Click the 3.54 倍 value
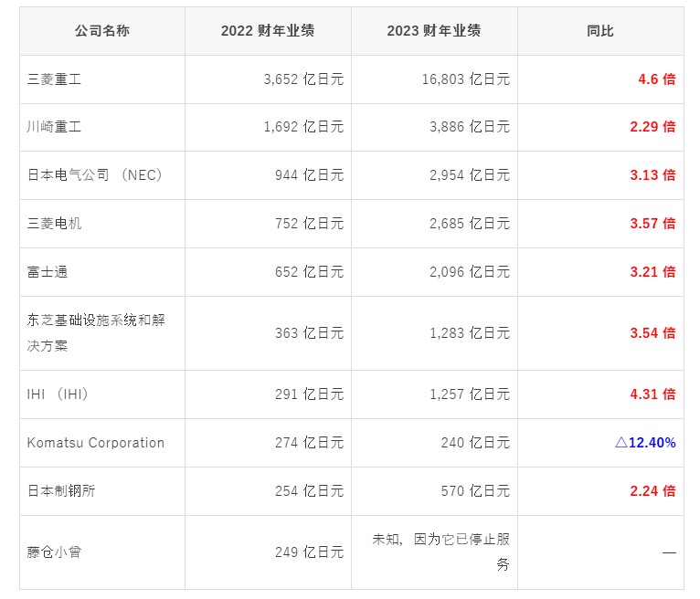This screenshot has height=599, width=700. tap(652, 333)
